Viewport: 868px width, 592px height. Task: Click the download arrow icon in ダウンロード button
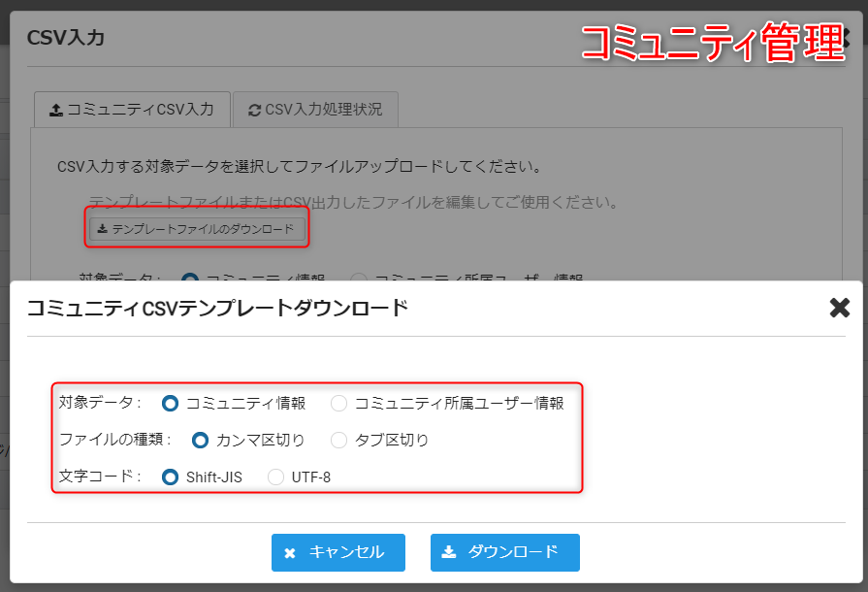pos(448,552)
